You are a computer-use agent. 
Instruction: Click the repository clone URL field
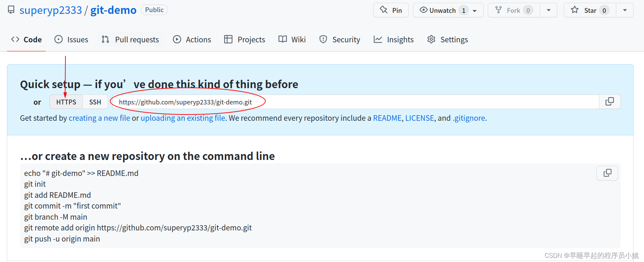[355, 102]
